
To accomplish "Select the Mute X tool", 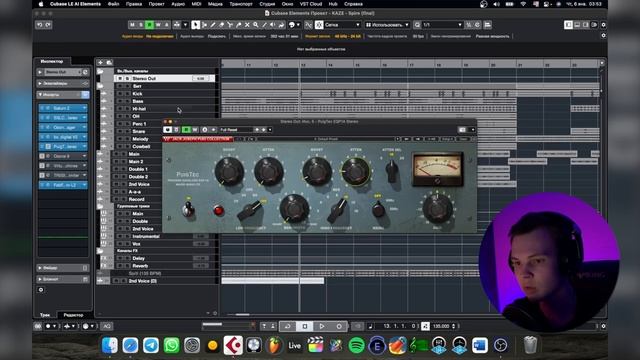I will (x=247, y=25).
